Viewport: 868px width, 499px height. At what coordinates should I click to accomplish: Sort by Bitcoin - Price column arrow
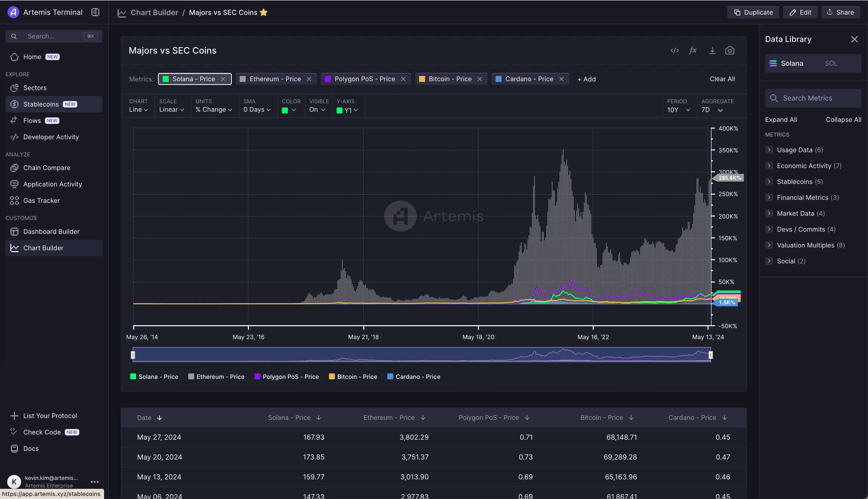coord(631,417)
